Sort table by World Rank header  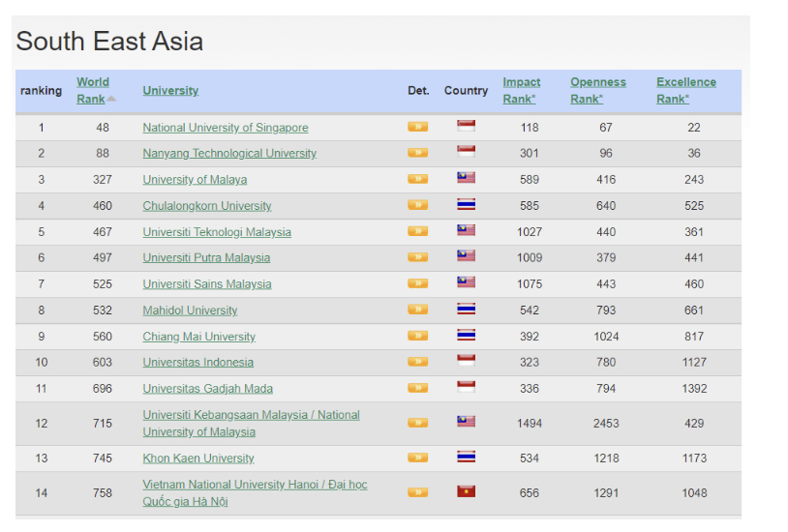pyautogui.click(x=93, y=90)
